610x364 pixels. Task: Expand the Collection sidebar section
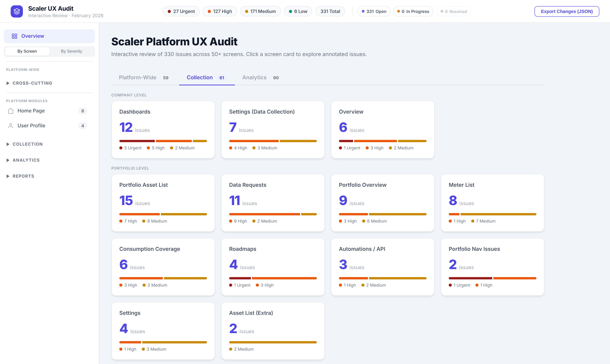click(25, 144)
